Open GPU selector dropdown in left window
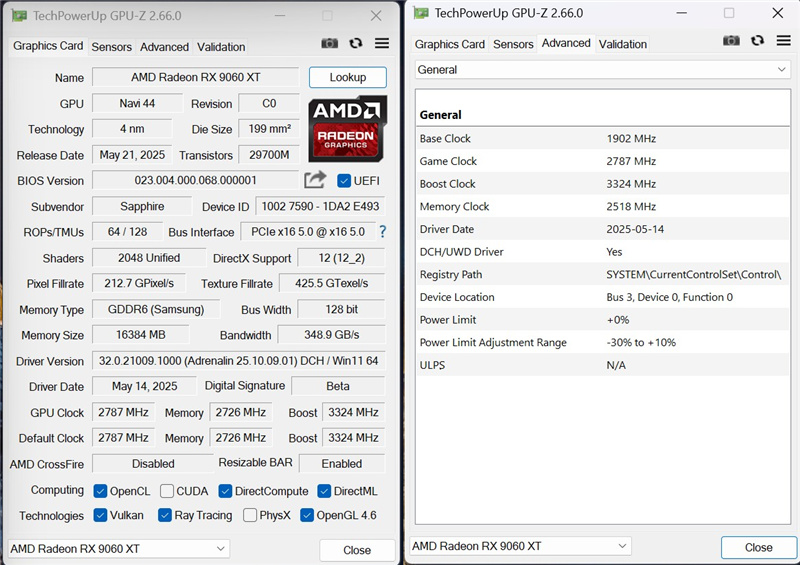Viewport: 800px width, 565px height. point(119,549)
